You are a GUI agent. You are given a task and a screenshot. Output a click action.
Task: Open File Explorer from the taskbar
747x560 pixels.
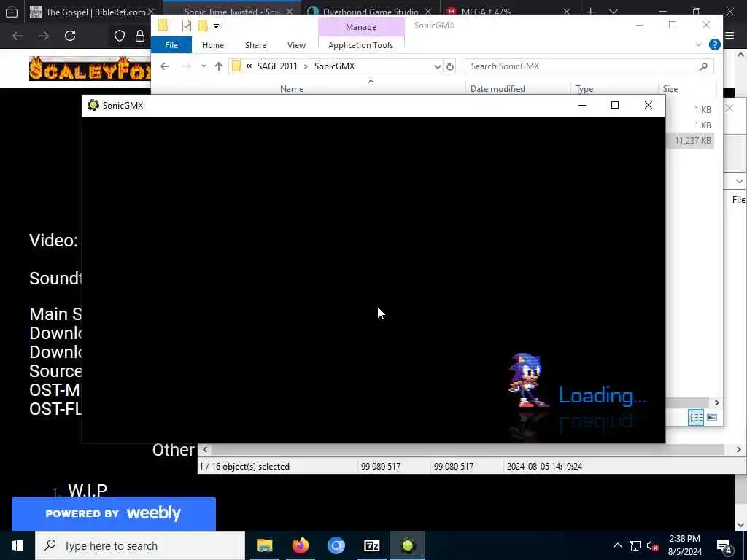pyautogui.click(x=264, y=545)
